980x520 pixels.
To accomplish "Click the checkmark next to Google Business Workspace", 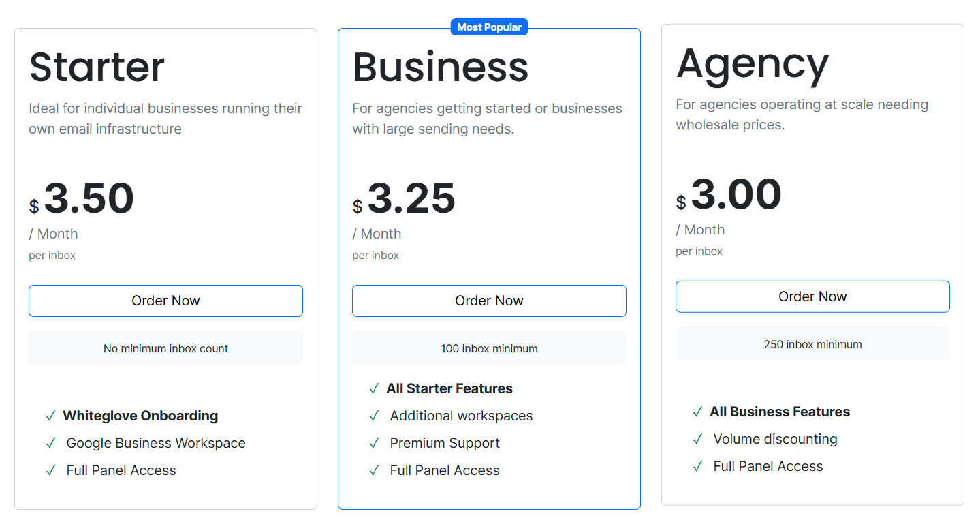I will pos(50,443).
